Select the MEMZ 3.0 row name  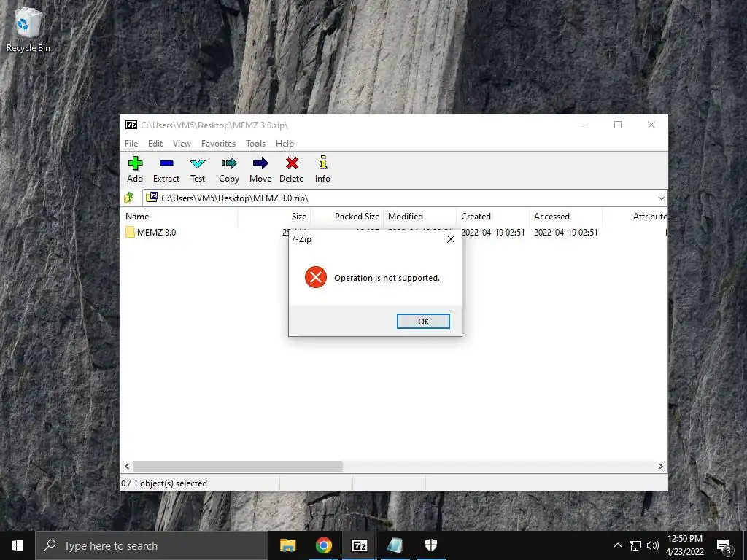point(156,233)
